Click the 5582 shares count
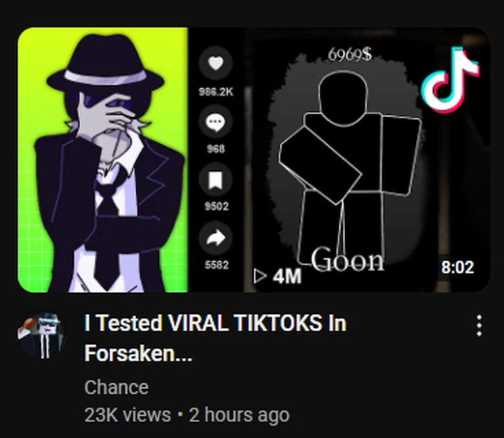 coord(216,265)
